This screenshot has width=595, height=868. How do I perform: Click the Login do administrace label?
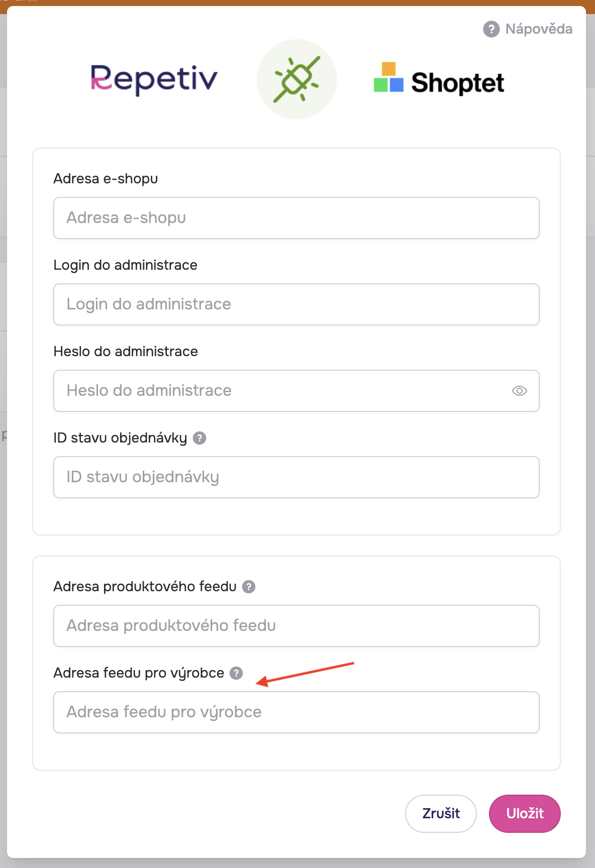point(126,265)
